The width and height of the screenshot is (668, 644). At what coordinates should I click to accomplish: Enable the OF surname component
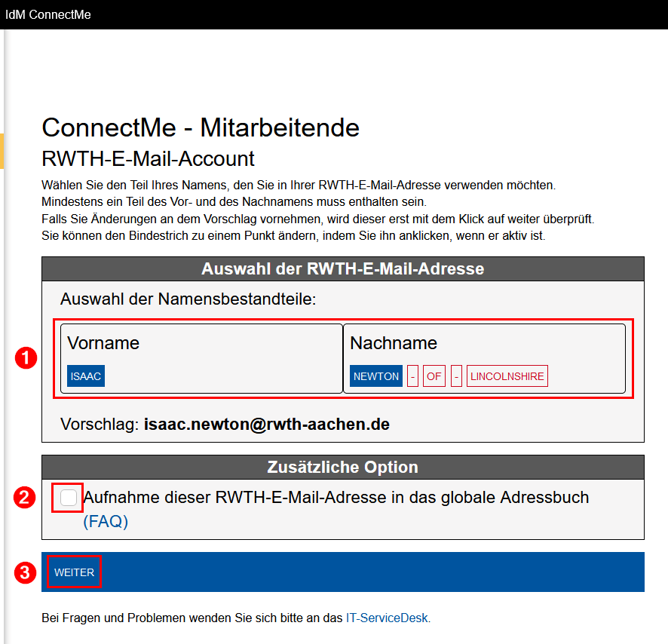click(x=434, y=375)
